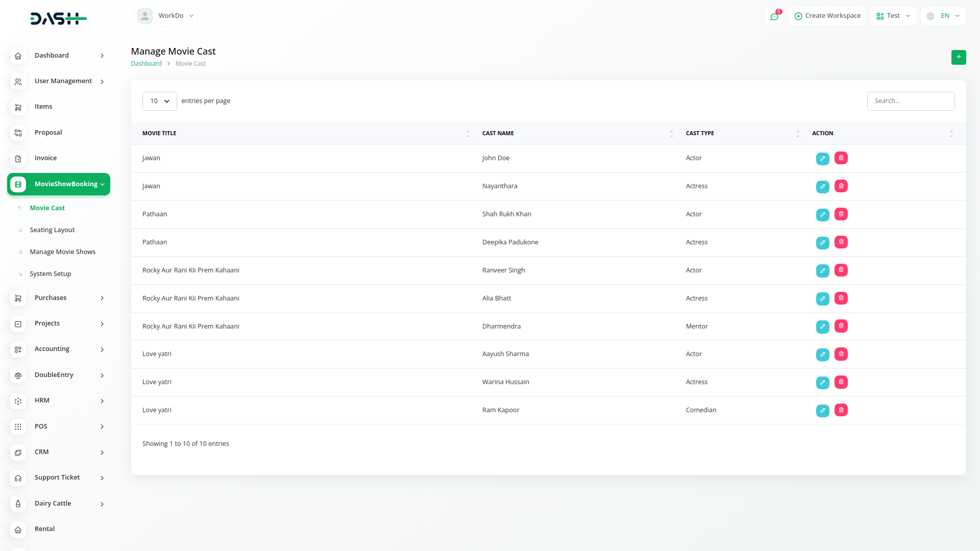Expand the Accounting sidebar menu
Viewport: 980px width, 551px height.
[59, 349]
